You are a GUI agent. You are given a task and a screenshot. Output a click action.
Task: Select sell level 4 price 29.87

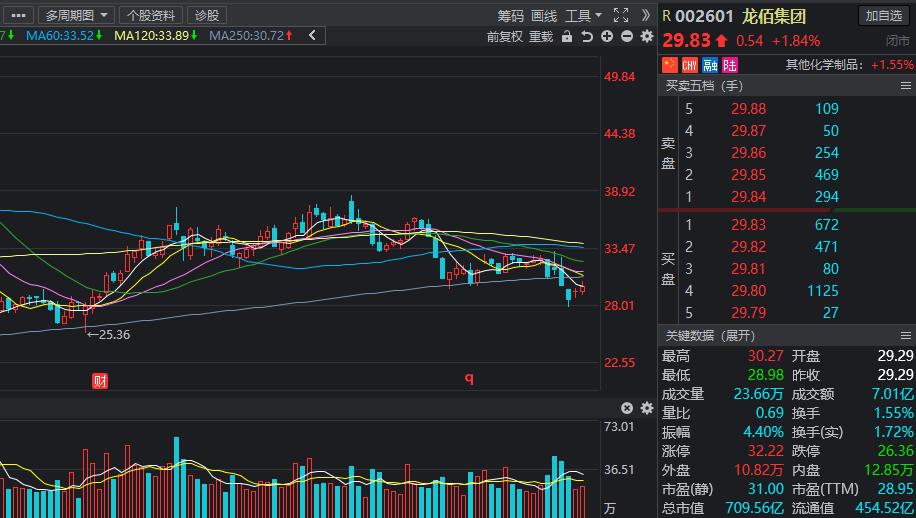click(748, 131)
